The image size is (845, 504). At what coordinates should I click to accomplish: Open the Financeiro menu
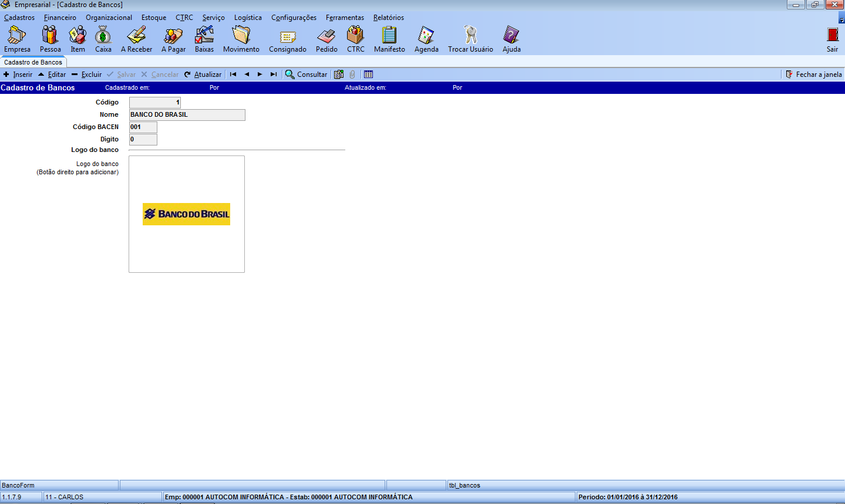(x=60, y=18)
